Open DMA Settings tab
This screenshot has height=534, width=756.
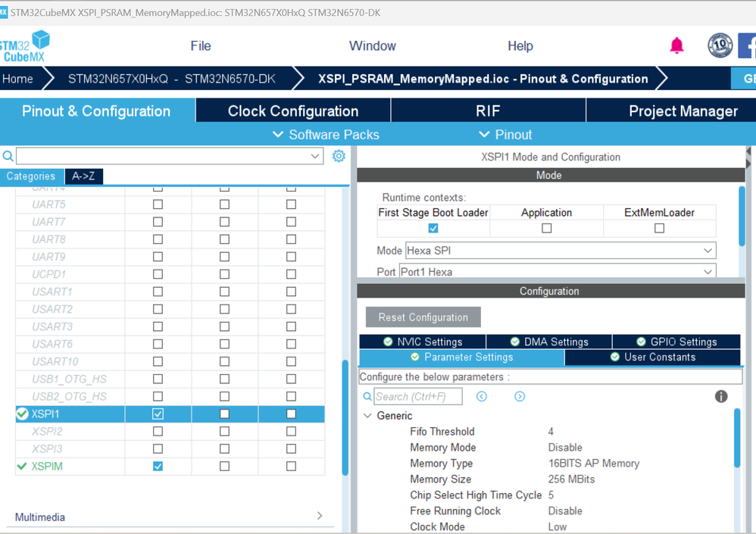[549, 342]
